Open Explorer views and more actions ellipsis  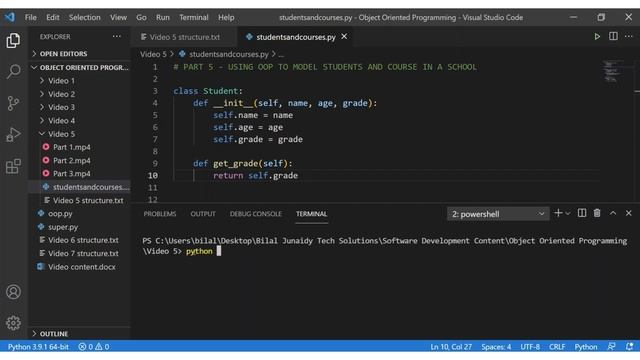[117, 36]
